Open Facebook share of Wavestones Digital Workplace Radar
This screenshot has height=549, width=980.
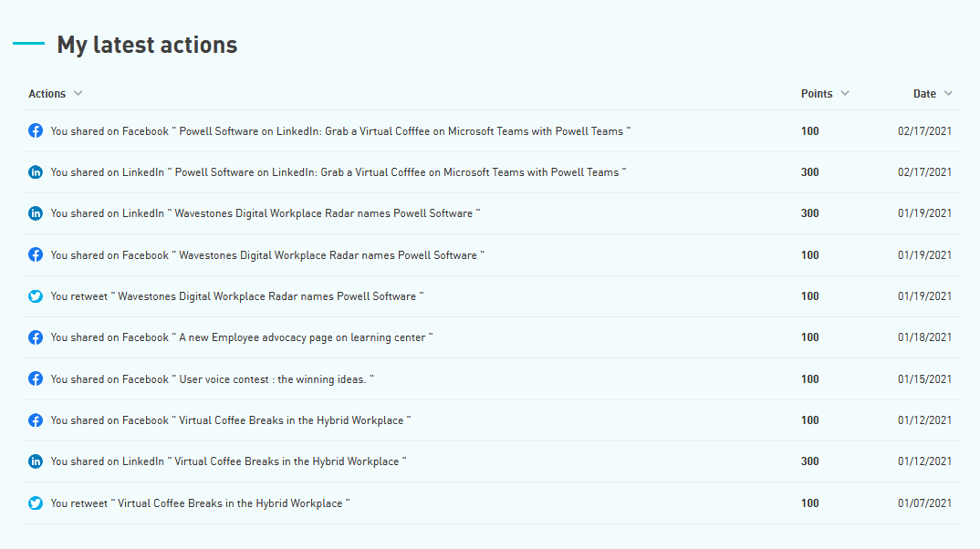click(267, 255)
